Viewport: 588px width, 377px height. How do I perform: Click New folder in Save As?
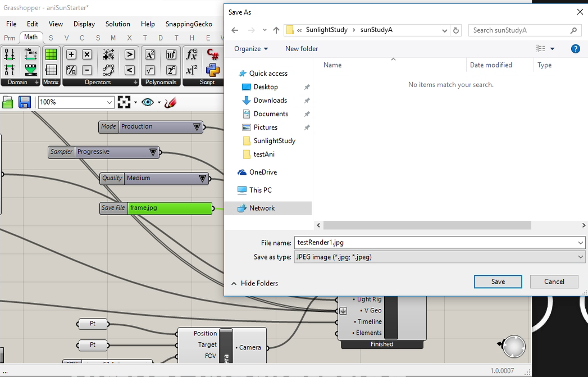pos(302,49)
